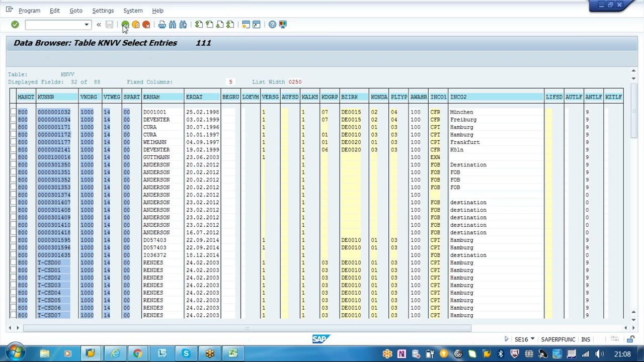Image resolution: width=644 pixels, height=362 pixels.
Task: Open Windows Explorer folder in taskbar
Action: [x=44, y=353]
